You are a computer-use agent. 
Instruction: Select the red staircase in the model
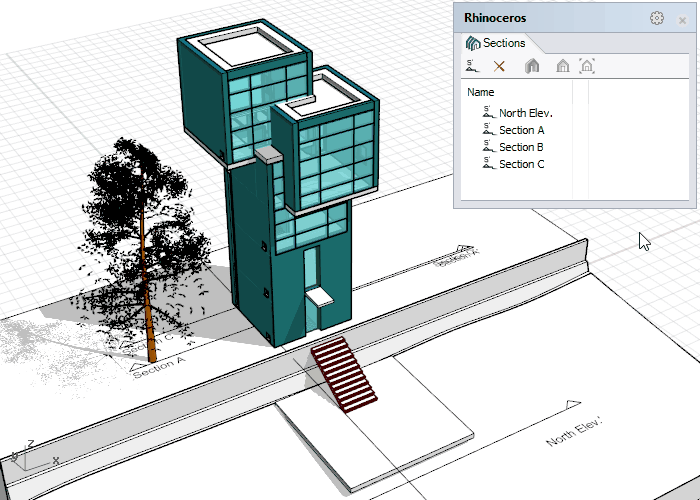344,373
